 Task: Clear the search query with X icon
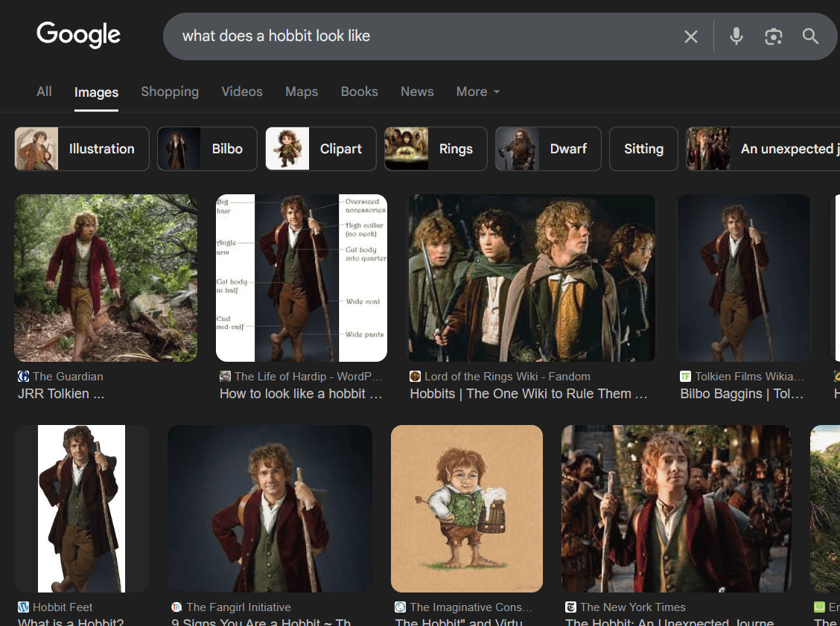tap(691, 36)
